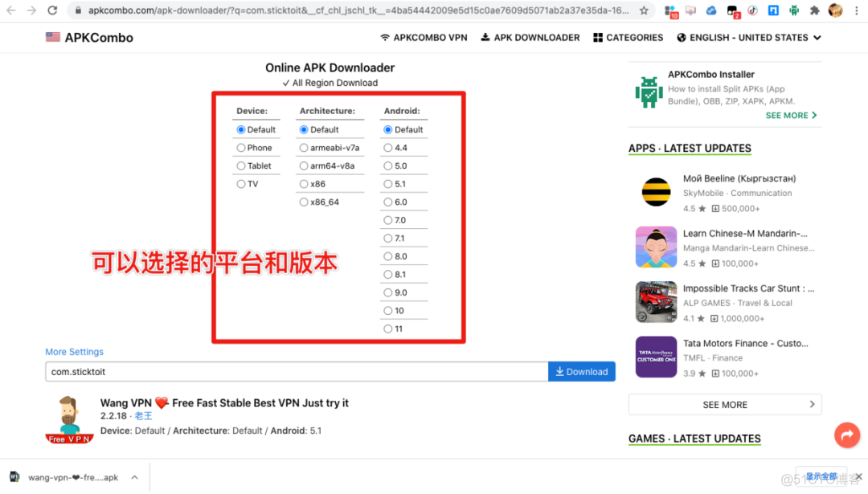Open the wang-vpn downloaded apk file
Screen dimensions: 868x494
point(73,477)
